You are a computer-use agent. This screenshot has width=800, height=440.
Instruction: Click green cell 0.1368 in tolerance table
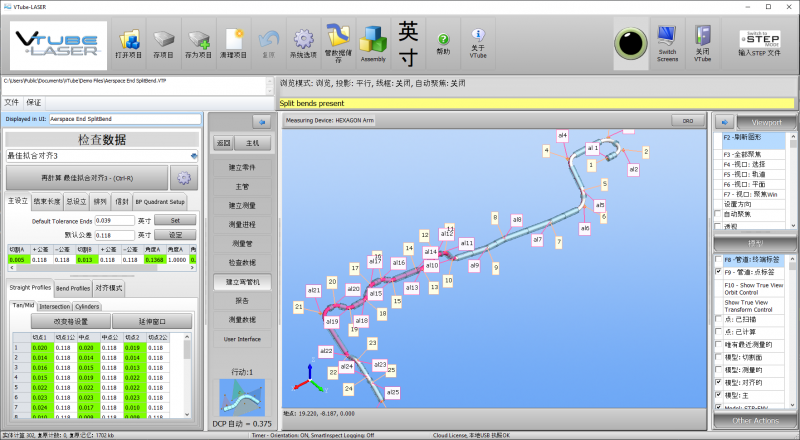(x=154, y=259)
